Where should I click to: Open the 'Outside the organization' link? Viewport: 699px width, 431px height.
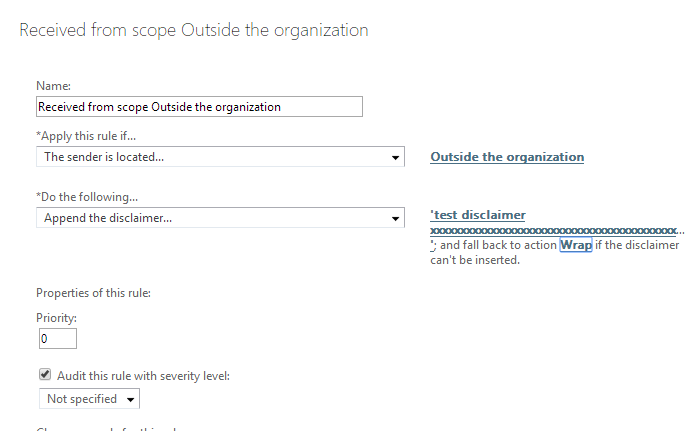click(507, 157)
